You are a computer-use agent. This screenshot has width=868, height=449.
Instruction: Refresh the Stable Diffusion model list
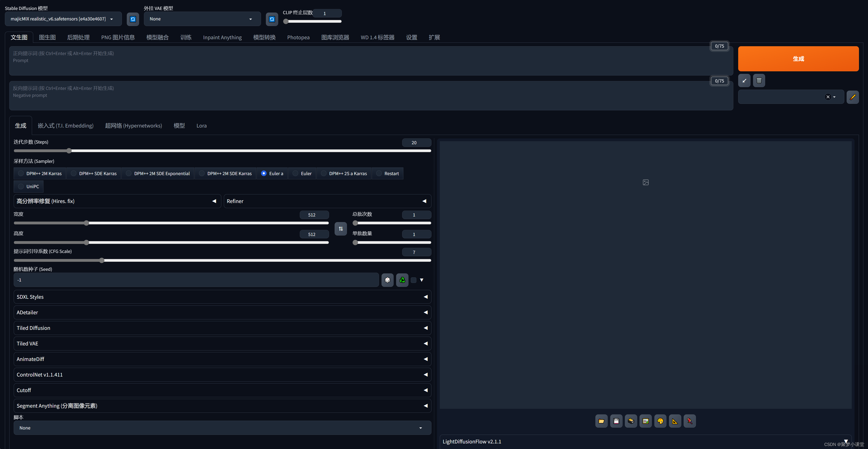click(x=133, y=19)
